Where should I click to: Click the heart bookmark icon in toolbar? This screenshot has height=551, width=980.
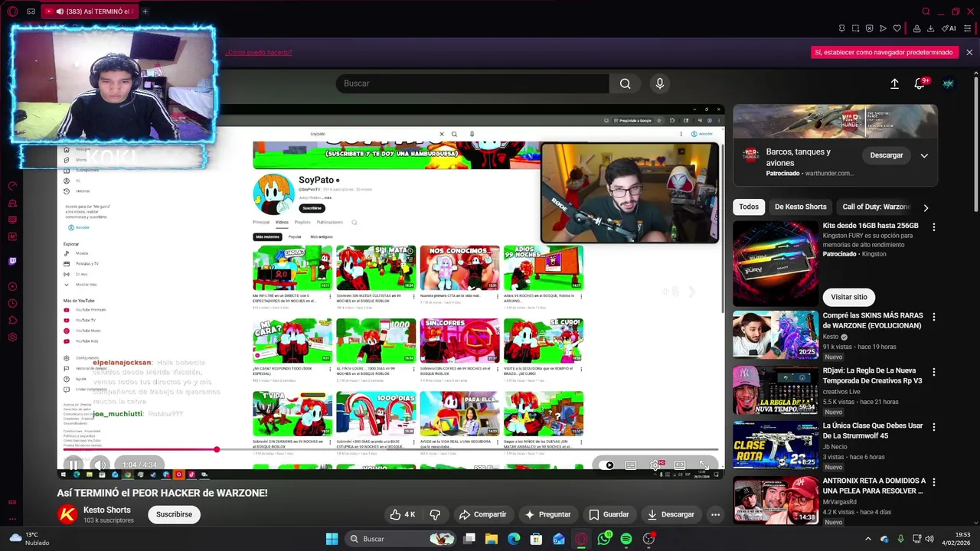(897, 28)
